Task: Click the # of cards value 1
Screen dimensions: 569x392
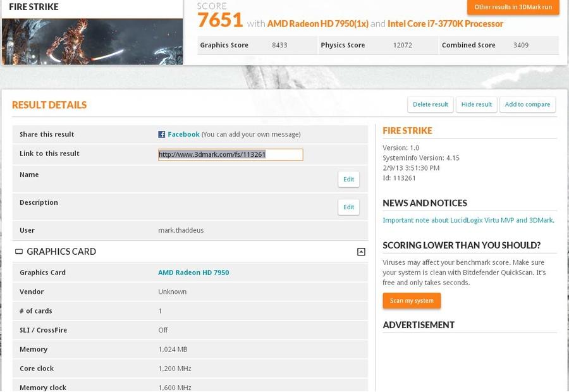Action: click(160, 311)
